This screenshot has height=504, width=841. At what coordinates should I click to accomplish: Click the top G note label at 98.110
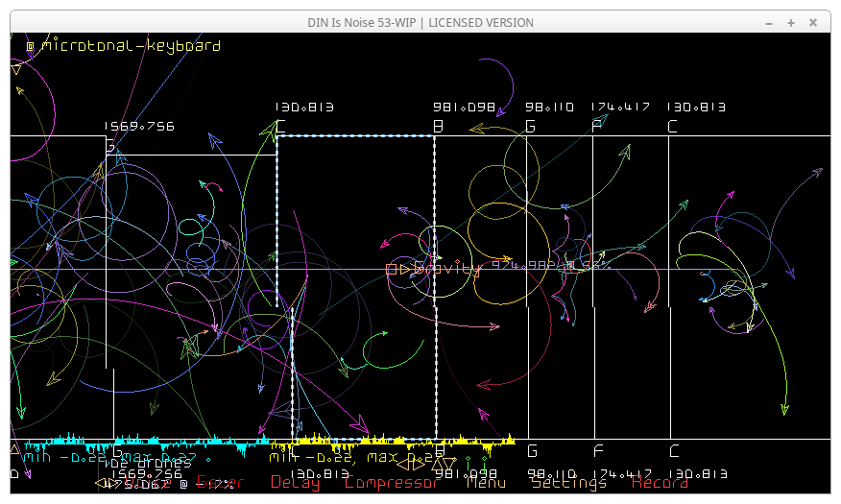click(x=531, y=126)
